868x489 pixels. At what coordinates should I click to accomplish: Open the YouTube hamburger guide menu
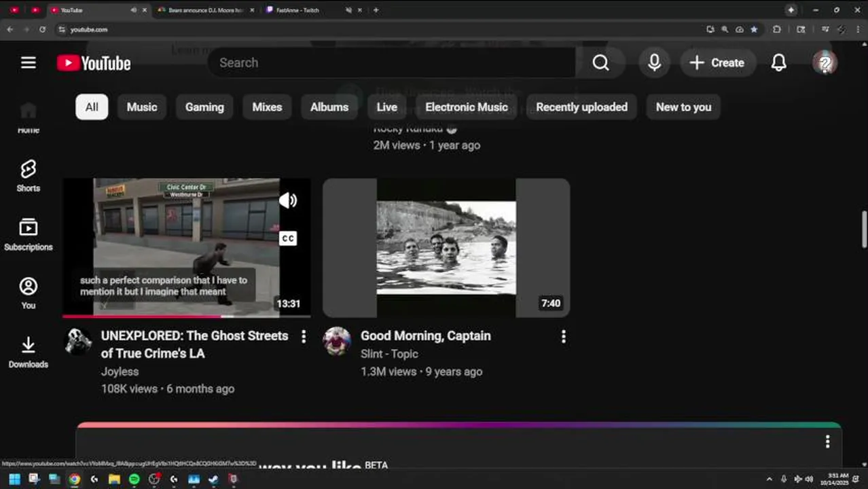pyautogui.click(x=28, y=62)
